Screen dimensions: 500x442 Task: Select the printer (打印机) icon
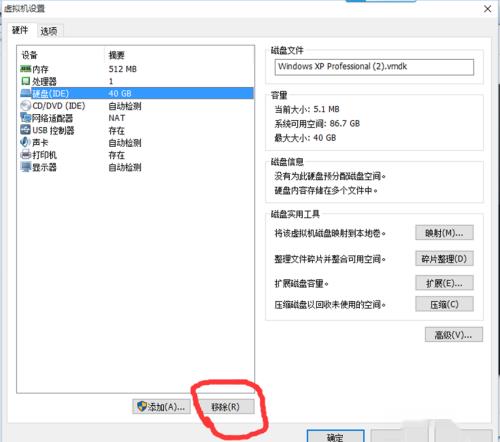pyautogui.click(x=25, y=155)
